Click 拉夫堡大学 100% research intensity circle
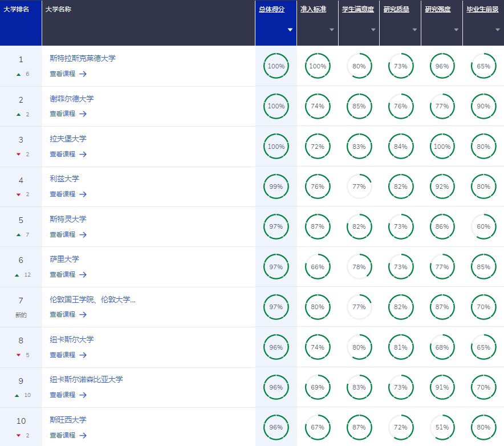The height and width of the screenshot is (446, 504). pos(442,147)
